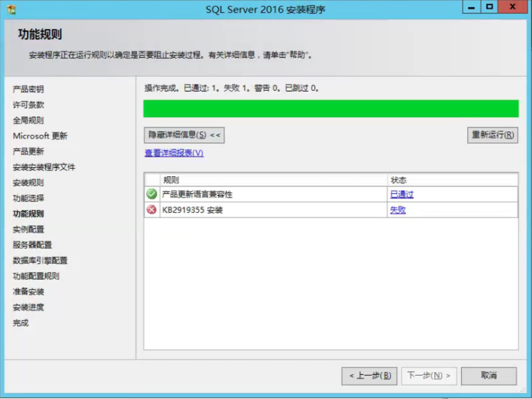
Task: Select the 功能选择 step
Action: click(28, 198)
